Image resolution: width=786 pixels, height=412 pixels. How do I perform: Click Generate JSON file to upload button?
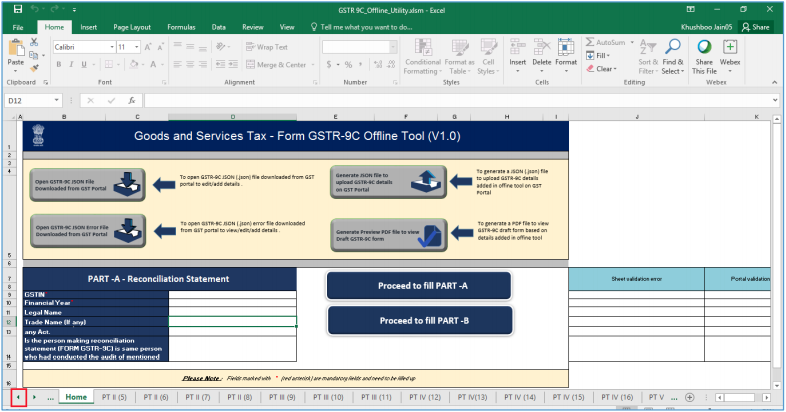point(388,182)
